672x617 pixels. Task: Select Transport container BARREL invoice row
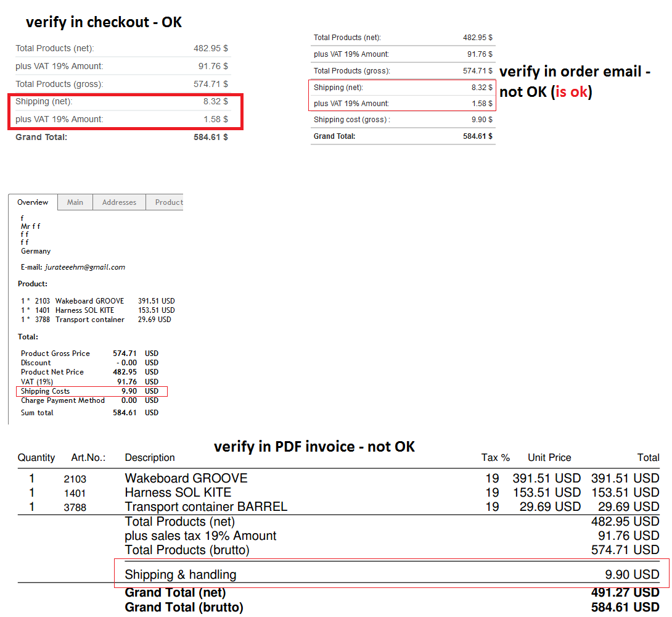tap(206, 507)
